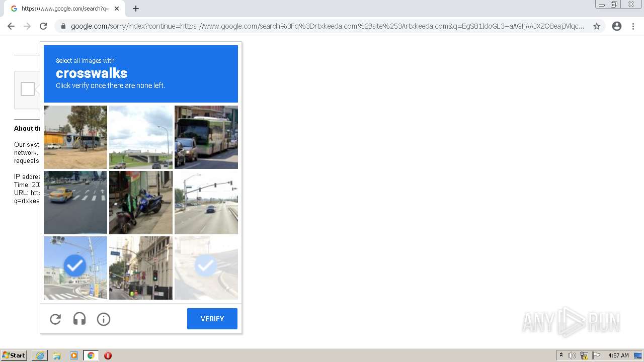Click the VERIFY button
Viewport: 644px width, 362px height.
[212, 319]
